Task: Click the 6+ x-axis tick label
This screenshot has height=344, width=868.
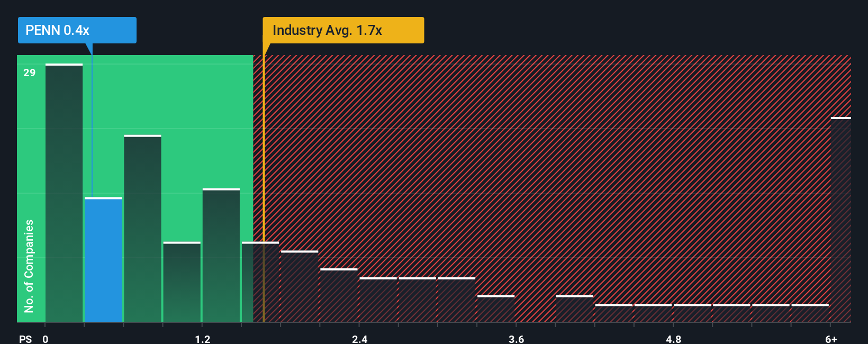Action: click(831, 339)
